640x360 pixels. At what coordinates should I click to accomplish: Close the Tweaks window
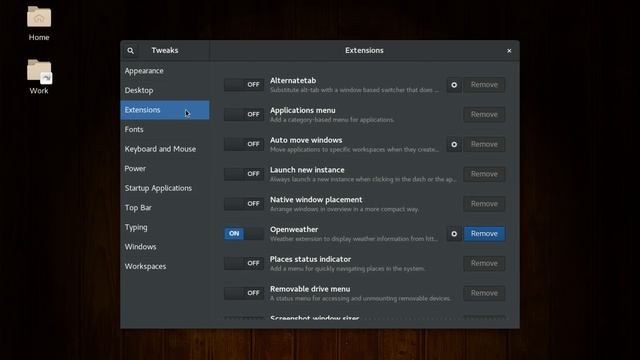pyautogui.click(x=509, y=51)
